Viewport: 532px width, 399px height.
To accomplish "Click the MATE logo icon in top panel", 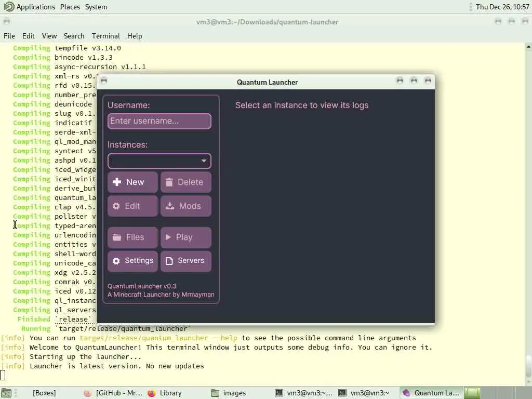I will point(8,6).
